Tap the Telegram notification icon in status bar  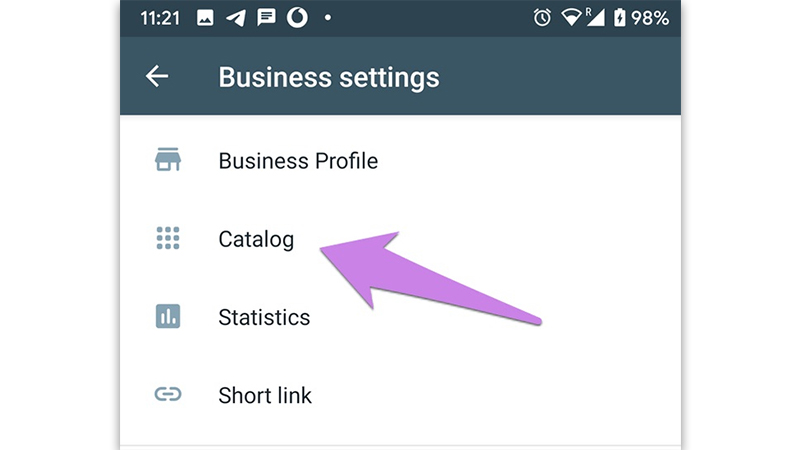click(x=236, y=18)
